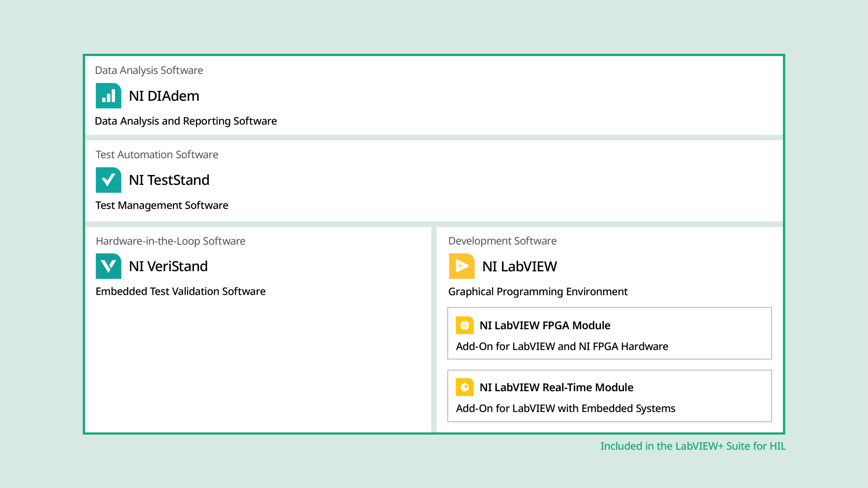Click the Development Software category label
868x488 pixels.
point(502,241)
